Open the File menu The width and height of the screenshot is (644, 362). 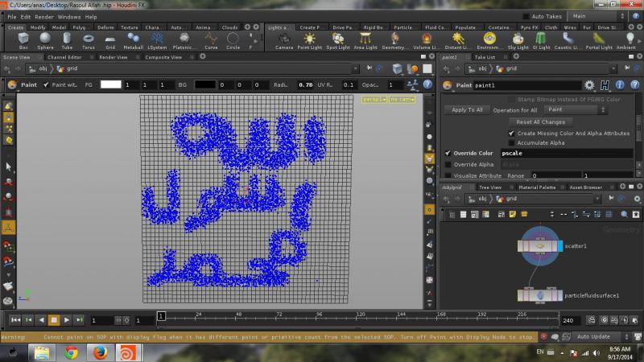pos(12,17)
